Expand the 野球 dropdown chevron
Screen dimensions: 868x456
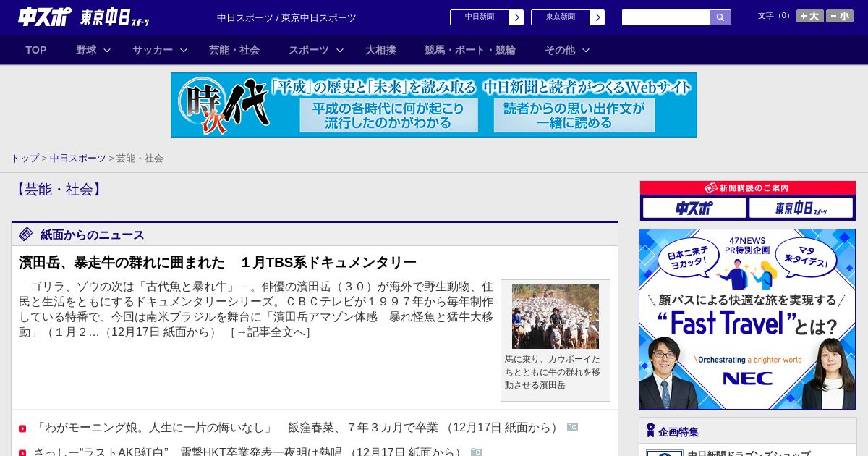click(x=107, y=51)
